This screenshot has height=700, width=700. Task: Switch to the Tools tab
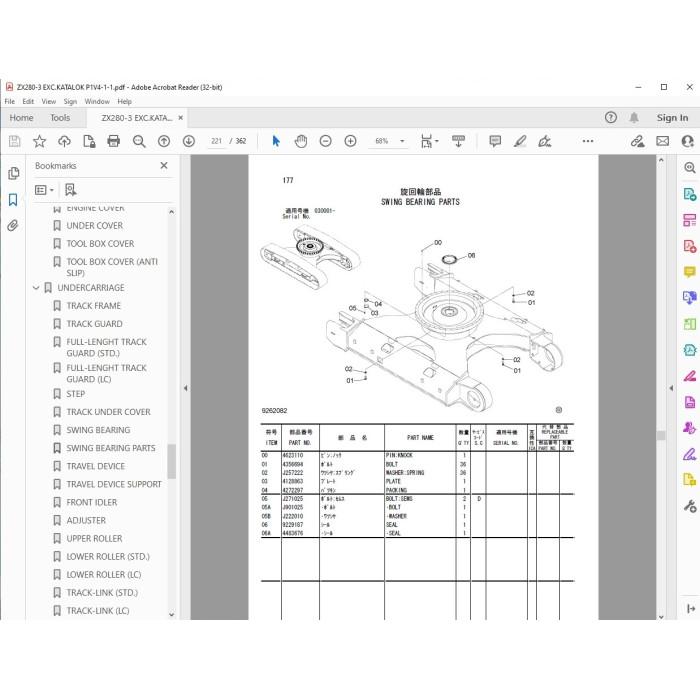(x=60, y=118)
